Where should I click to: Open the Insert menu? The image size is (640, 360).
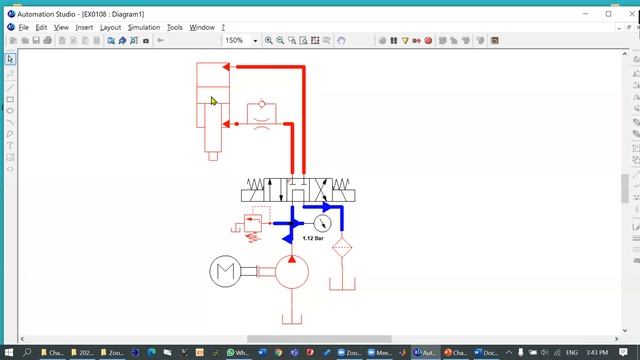pyautogui.click(x=84, y=27)
